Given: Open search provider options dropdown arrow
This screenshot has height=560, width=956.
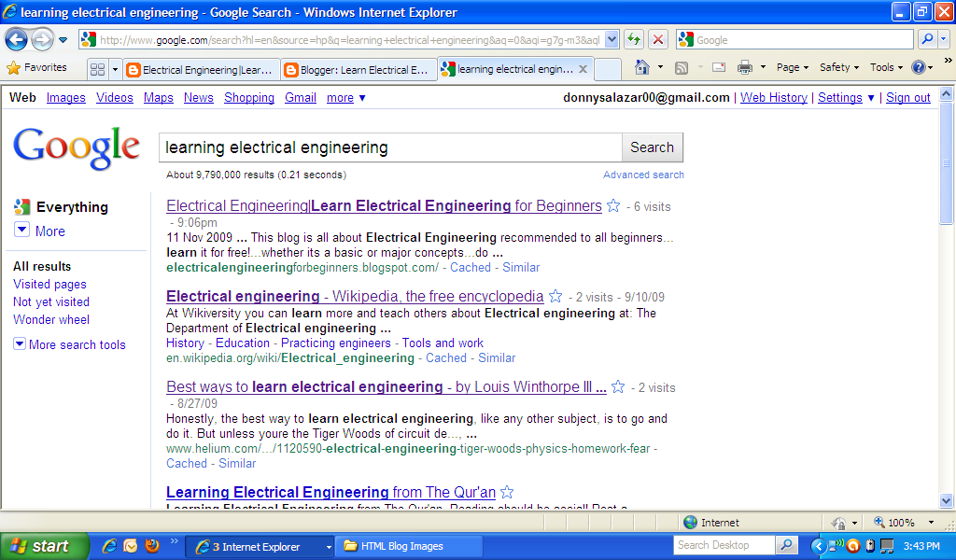Looking at the screenshot, I should (x=943, y=39).
